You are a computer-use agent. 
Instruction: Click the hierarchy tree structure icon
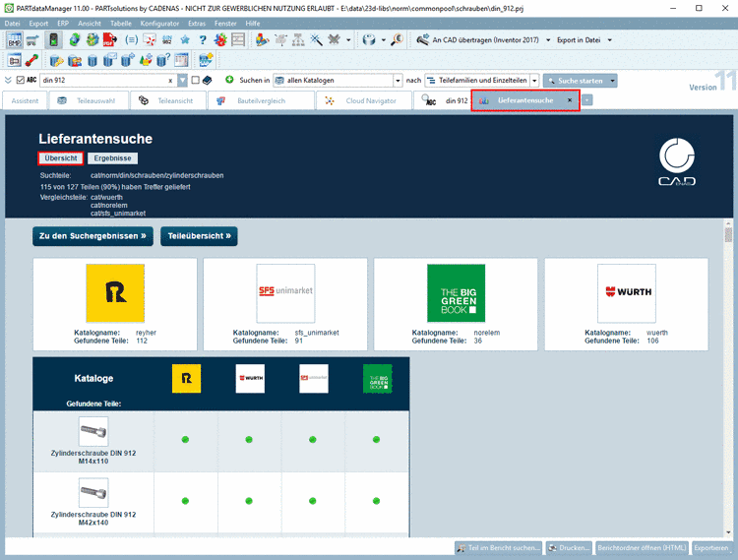click(x=298, y=40)
